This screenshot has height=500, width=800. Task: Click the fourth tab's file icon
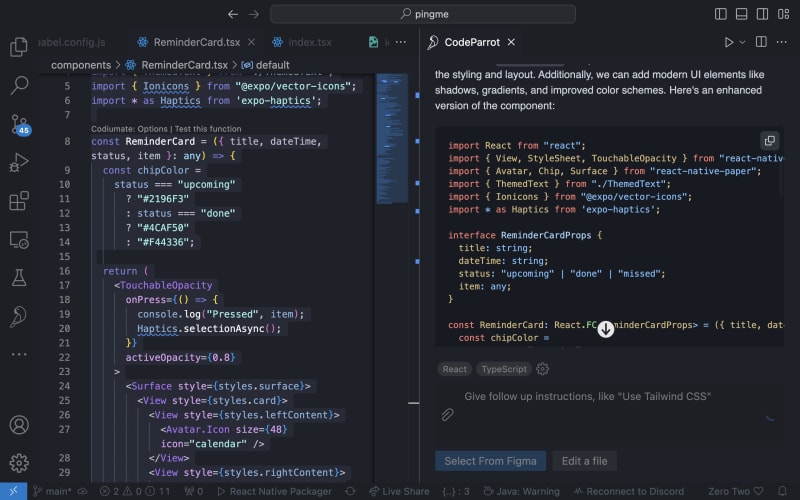pos(373,42)
